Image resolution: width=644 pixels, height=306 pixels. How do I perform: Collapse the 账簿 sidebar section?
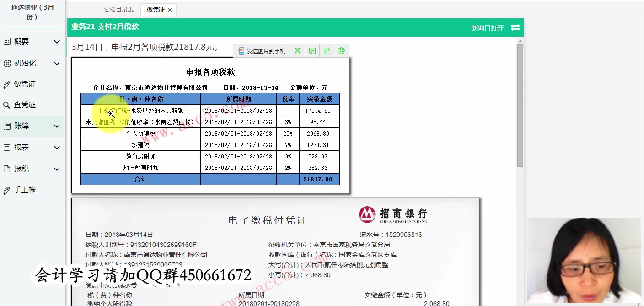point(57,125)
